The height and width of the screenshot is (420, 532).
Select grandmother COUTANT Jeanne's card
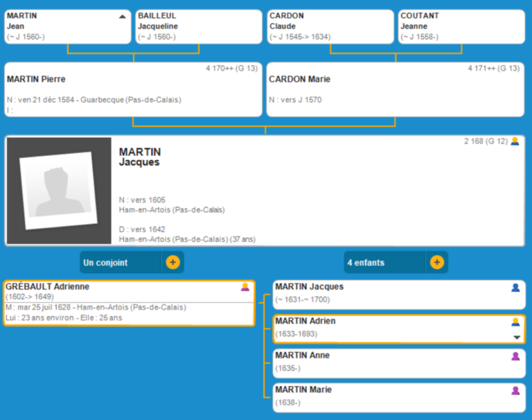[x=461, y=26]
